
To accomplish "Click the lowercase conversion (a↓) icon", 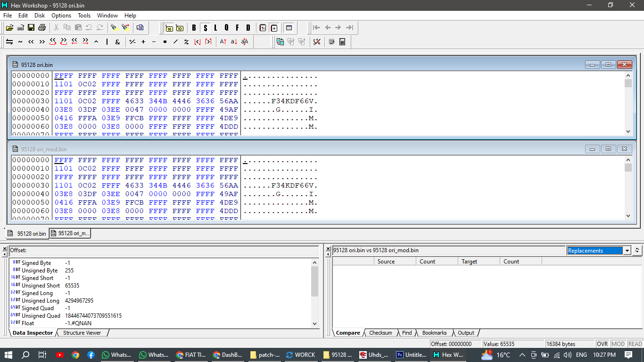I will pyautogui.click(x=234, y=42).
